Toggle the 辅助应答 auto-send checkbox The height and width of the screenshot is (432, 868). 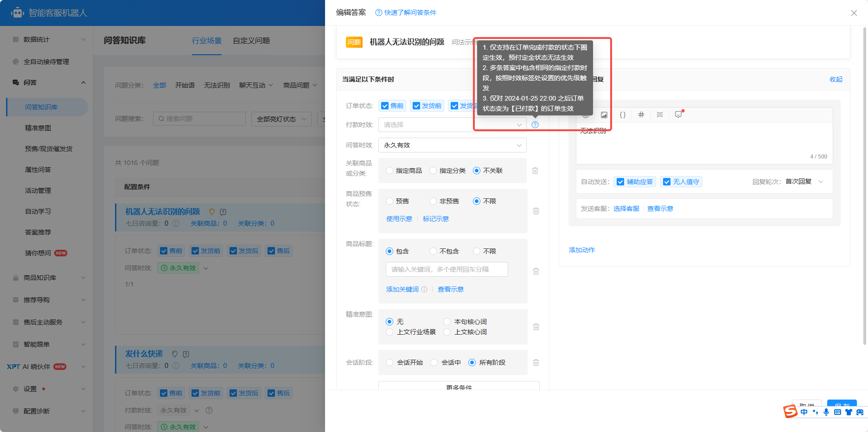620,182
